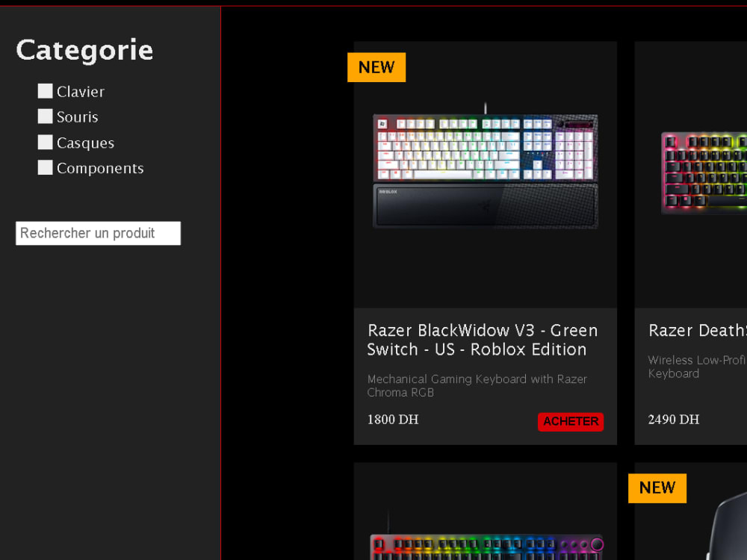
Task: Click the black mouse product image
Action: 727,526
